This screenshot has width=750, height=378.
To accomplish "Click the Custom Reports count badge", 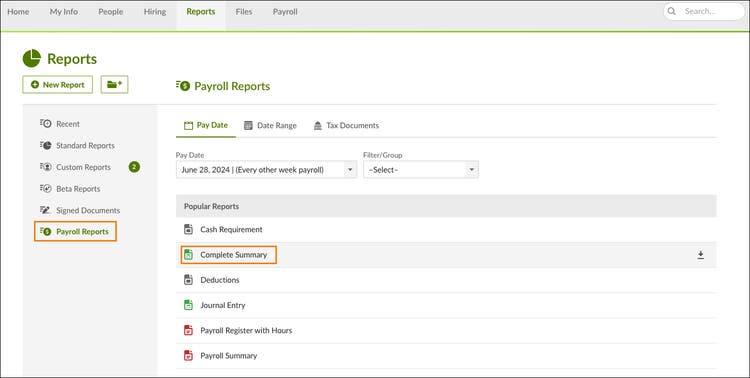I will [x=134, y=167].
